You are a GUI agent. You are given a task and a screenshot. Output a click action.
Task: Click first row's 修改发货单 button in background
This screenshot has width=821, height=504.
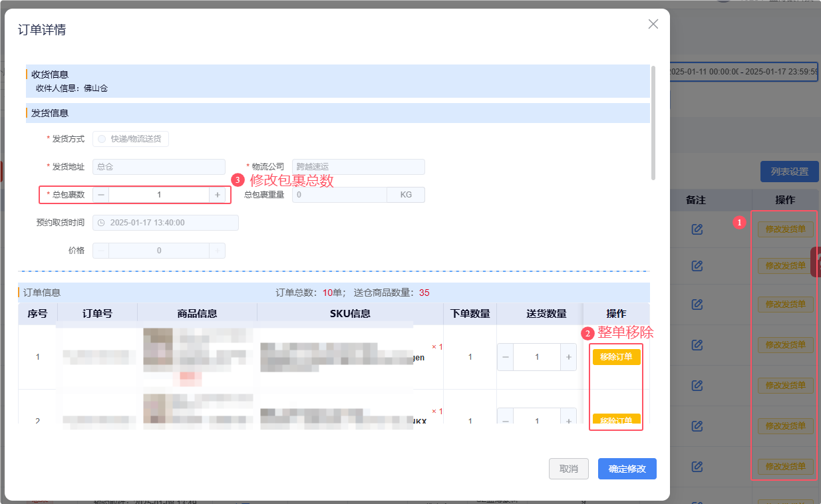(786, 229)
